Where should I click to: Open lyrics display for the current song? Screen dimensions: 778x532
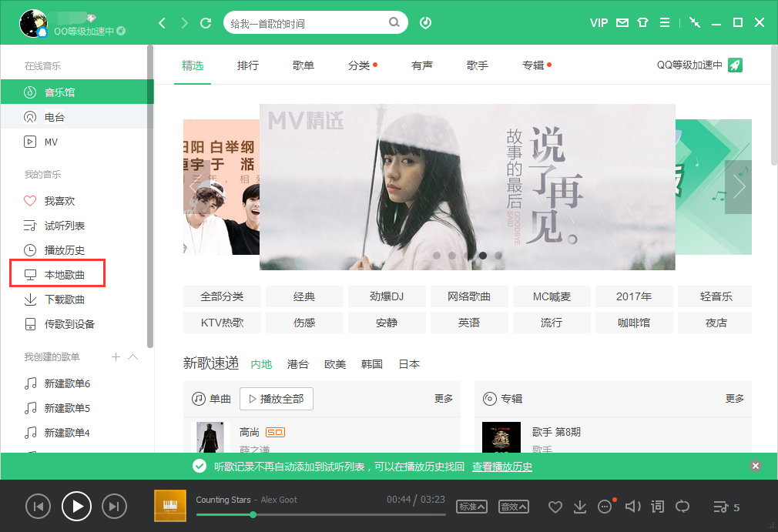pyautogui.click(x=657, y=506)
